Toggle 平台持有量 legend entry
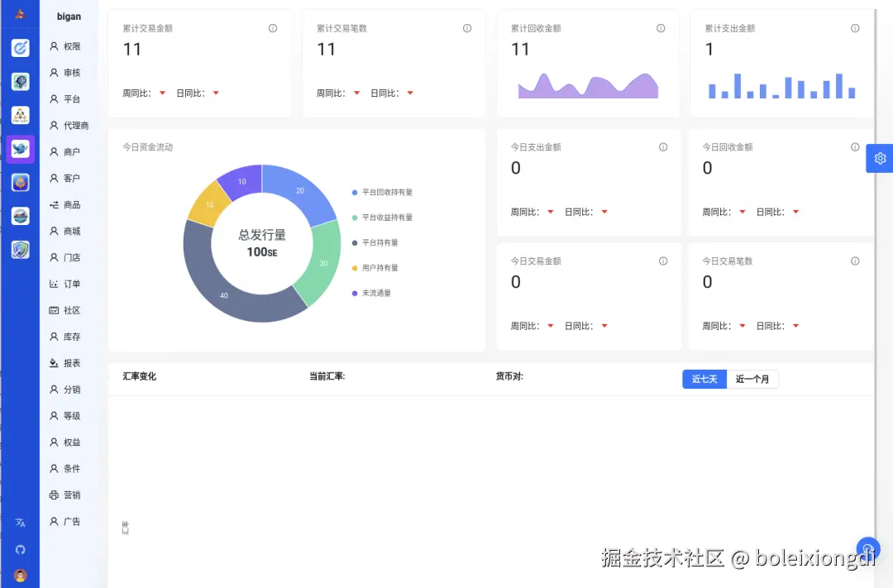The image size is (893, 588). [375, 242]
